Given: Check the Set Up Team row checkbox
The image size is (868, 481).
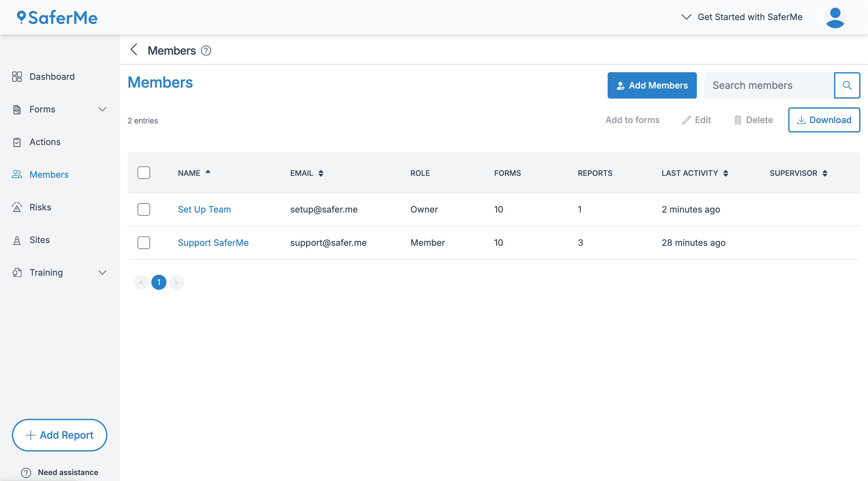Looking at the screenshot, I should 144,209.
